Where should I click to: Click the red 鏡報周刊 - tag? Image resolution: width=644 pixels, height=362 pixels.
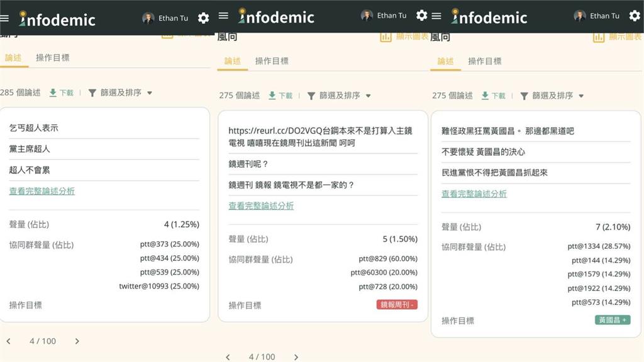click(397, 305)
